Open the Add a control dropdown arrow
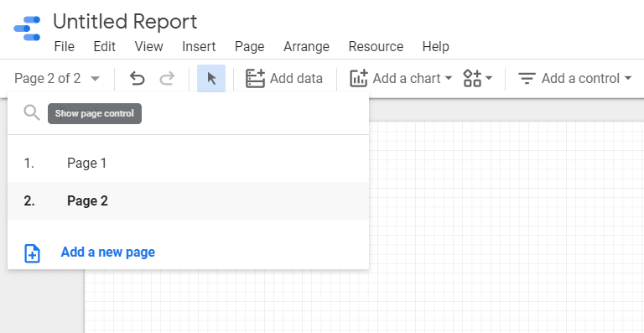 coord(627,78)
